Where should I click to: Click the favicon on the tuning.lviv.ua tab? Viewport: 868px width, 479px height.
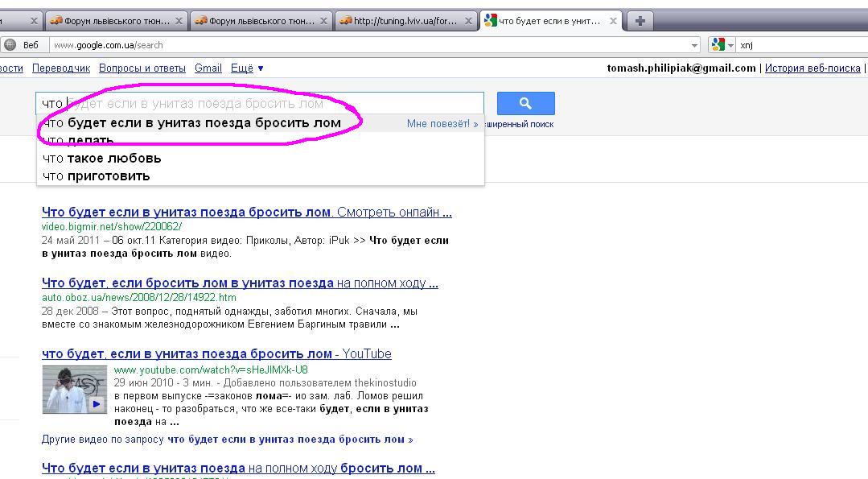coord(345,21)
